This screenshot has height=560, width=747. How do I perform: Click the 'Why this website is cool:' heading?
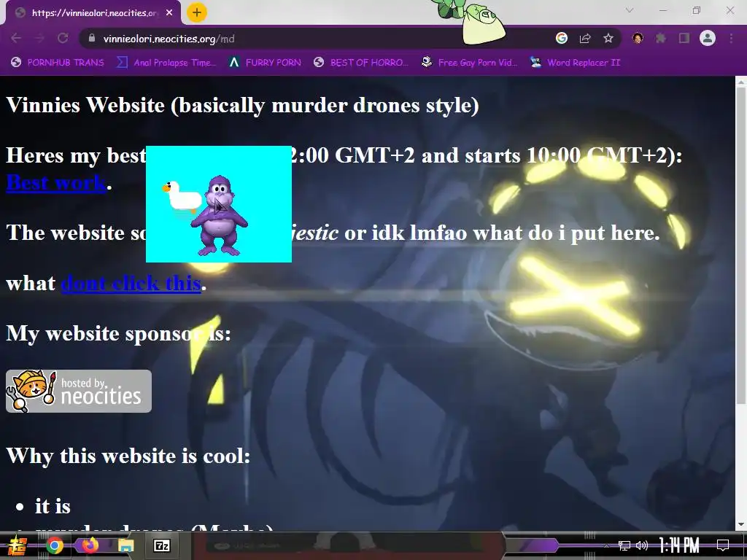click(x=128, y=455)
